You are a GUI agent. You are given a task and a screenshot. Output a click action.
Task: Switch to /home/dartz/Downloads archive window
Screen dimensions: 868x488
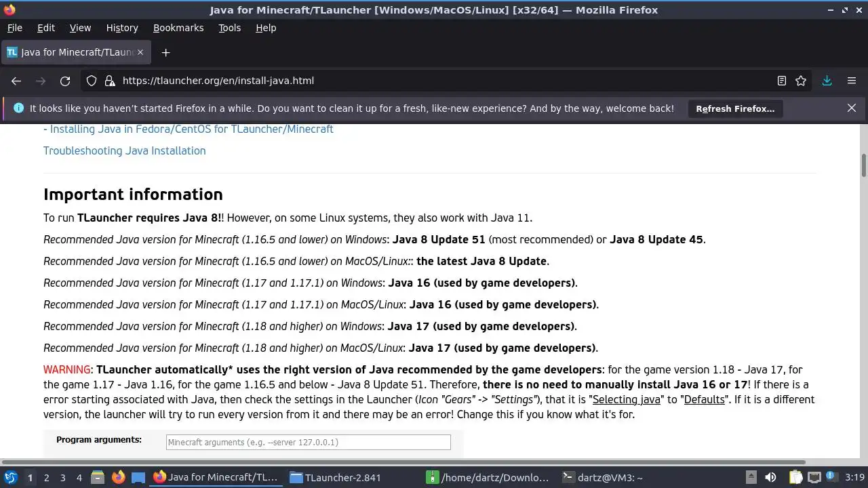tap(488, 477)
